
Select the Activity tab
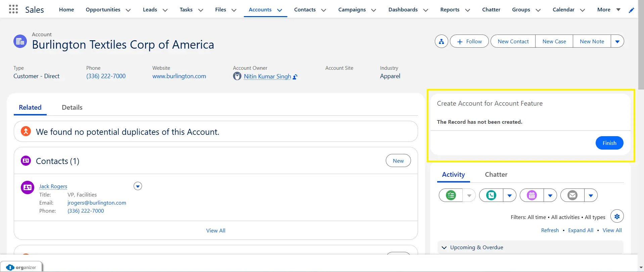tap(453, 174)
